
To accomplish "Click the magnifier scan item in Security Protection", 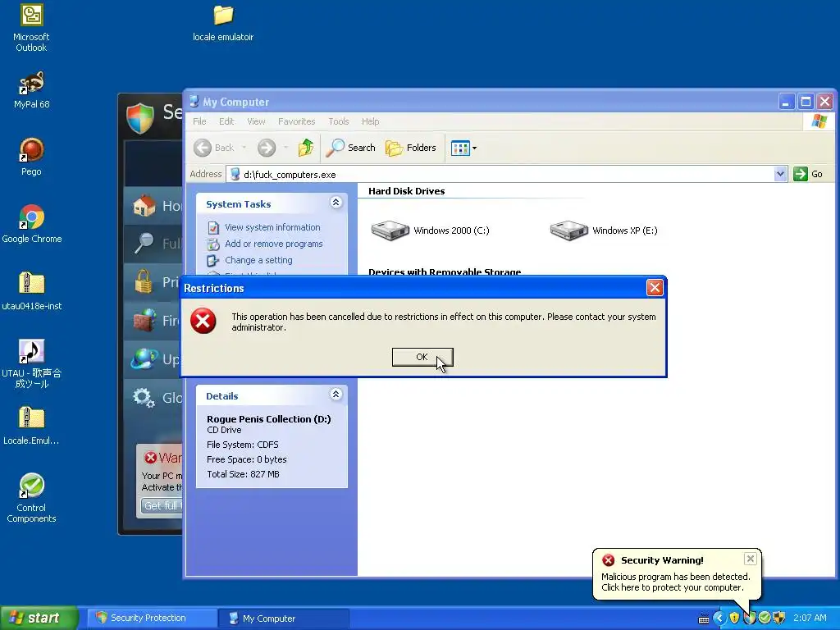I will (154, 244).
